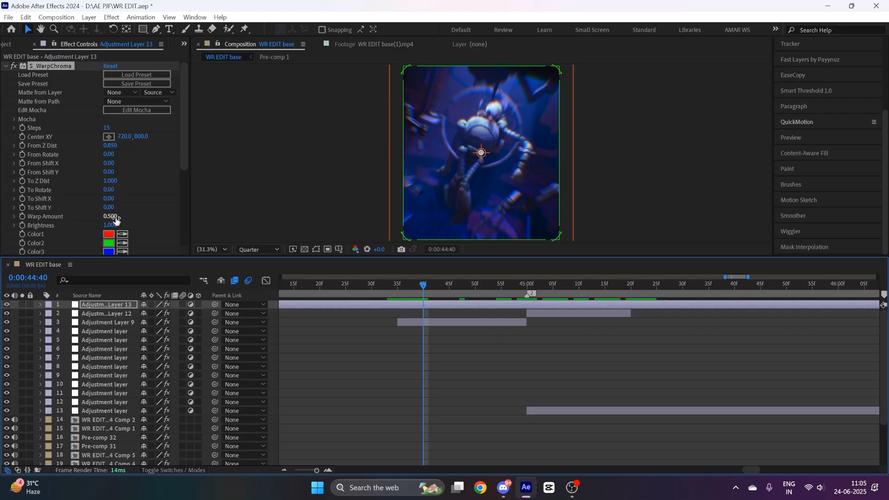Image resolution: width=889 pixels, height=500 pixels.
Task: Open the Matte from Layer None dropdown
Action: [x=121, y=92]
